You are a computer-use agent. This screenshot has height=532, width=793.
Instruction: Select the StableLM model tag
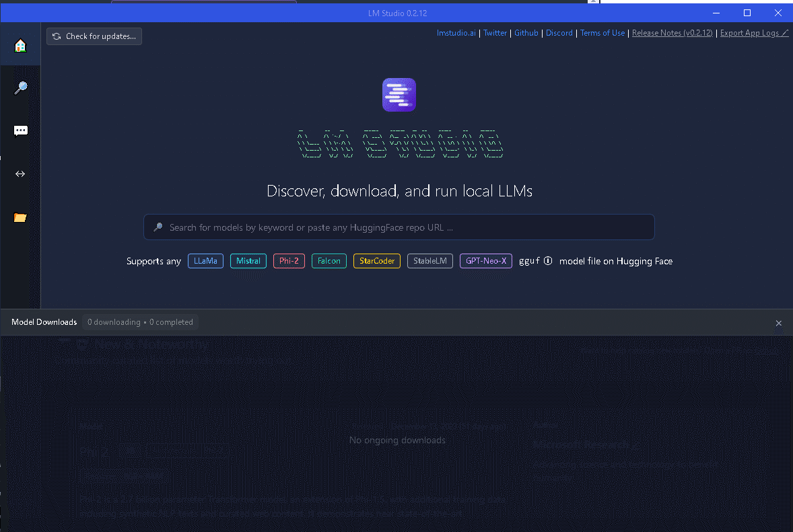pos(430,261)
